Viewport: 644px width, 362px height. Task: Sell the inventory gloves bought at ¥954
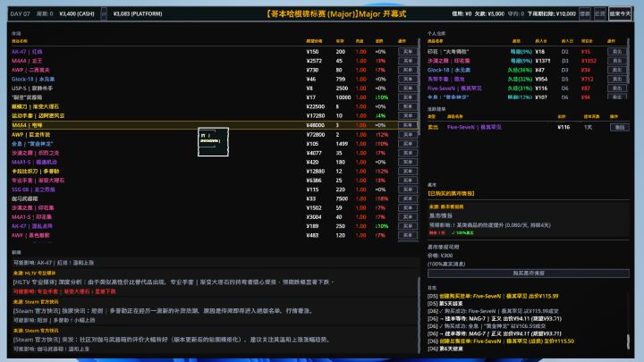pyautogui.click(x=617, y=80)
